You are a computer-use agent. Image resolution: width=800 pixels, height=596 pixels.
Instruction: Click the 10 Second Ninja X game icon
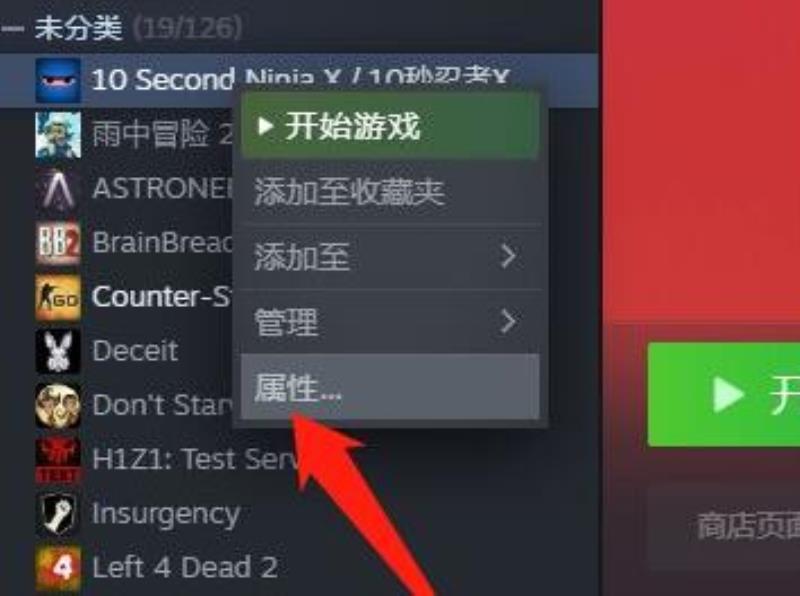coord(58,80)
